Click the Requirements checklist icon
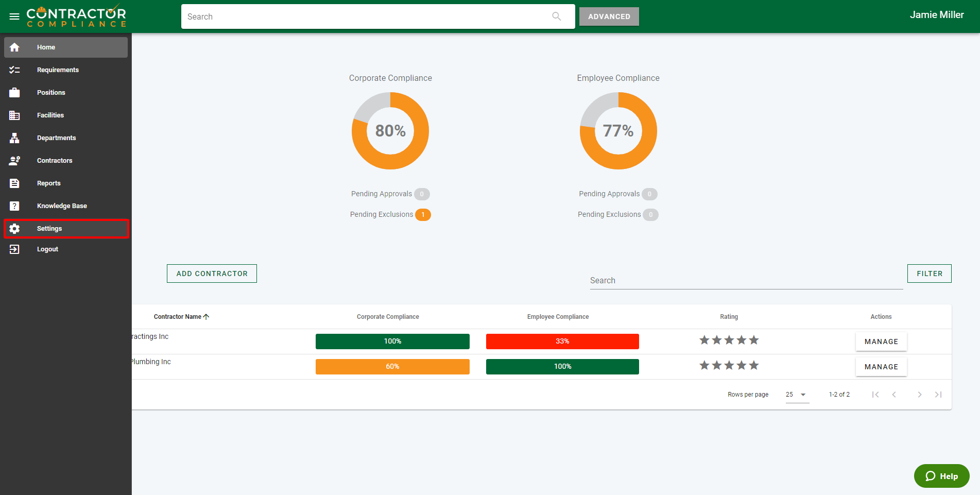 [14, 70]
